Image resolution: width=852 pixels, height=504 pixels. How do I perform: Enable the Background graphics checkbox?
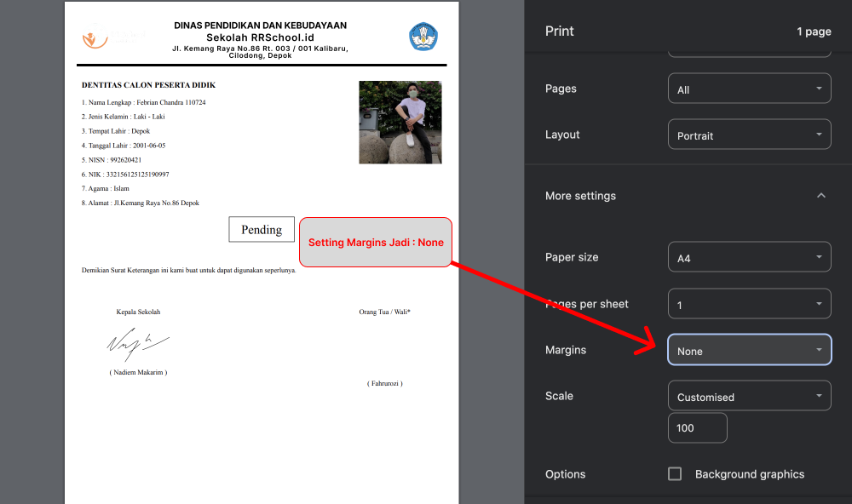(674, 474)
